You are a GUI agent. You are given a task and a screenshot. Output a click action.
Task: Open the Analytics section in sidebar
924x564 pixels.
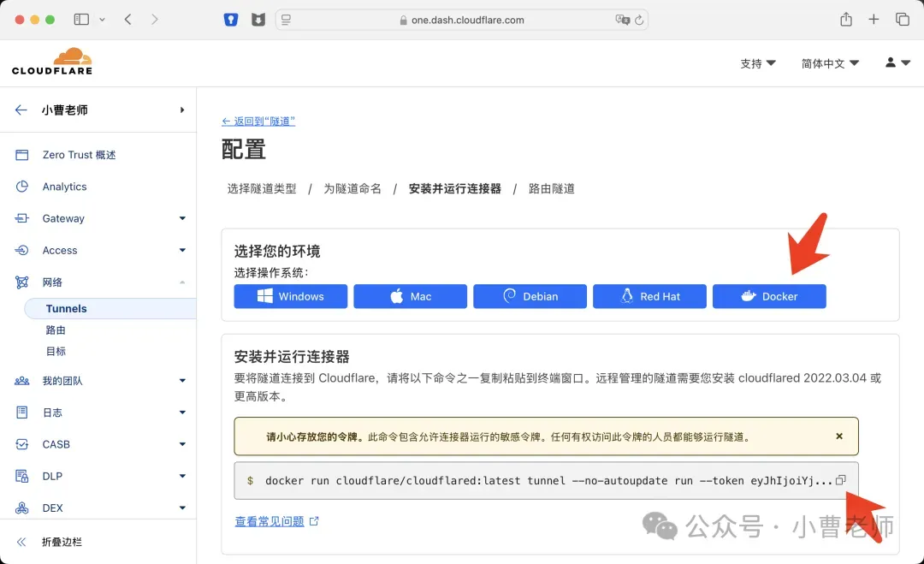63,187
